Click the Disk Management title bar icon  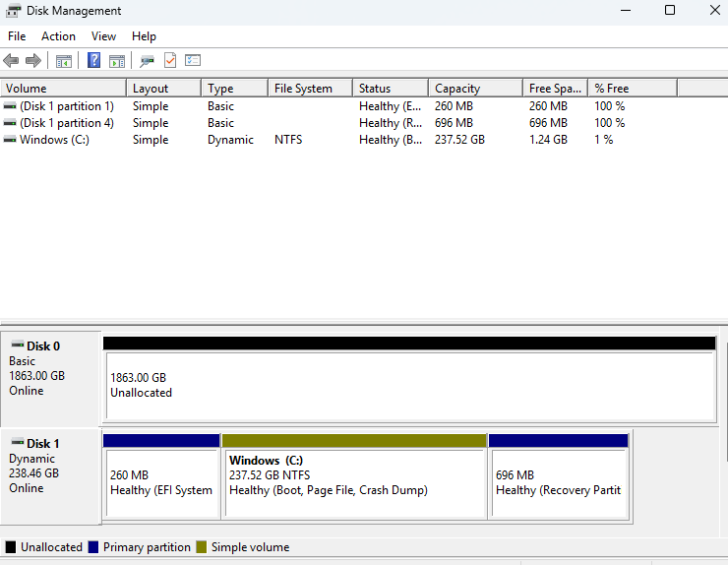click(13, 11)
